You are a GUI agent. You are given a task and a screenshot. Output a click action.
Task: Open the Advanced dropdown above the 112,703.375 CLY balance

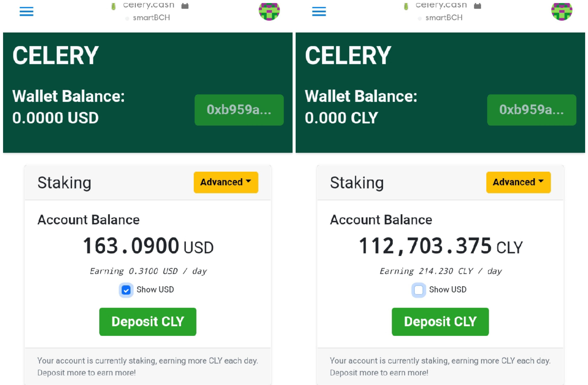518,182
